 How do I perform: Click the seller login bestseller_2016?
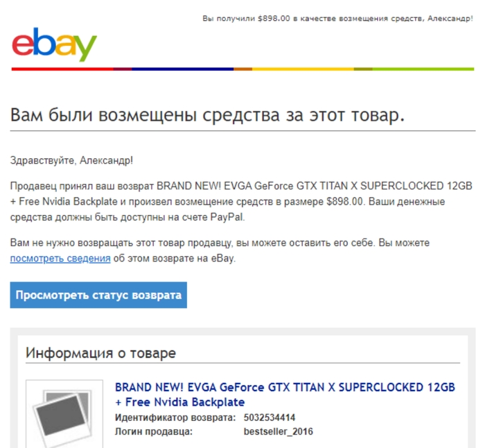click(x=278, y=431)
